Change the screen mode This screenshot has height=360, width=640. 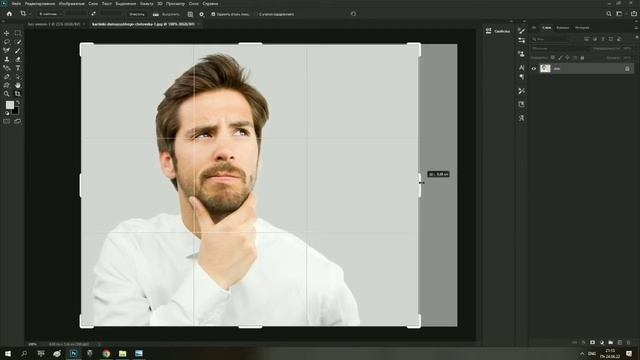click(18, 121)
